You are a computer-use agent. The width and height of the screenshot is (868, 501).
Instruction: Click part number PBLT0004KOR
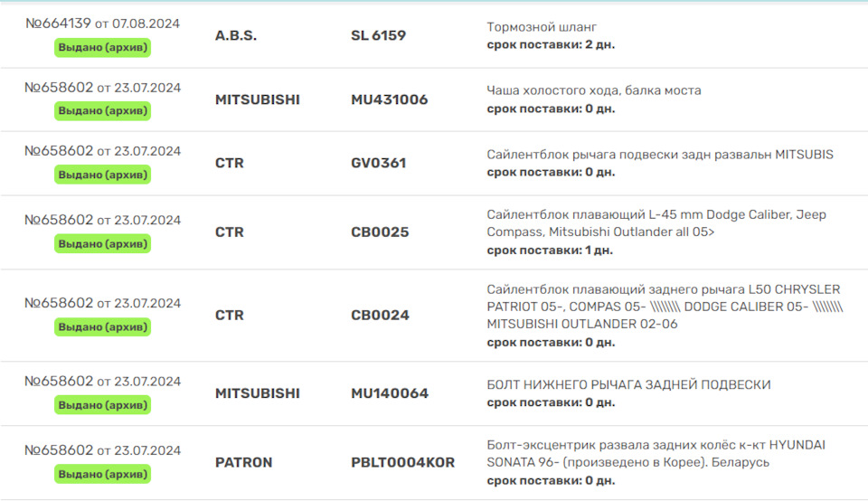click(x=402, y=462)
